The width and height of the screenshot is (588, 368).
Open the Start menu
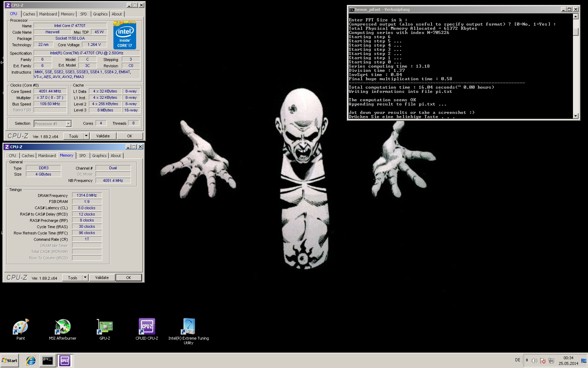[9, 360]
